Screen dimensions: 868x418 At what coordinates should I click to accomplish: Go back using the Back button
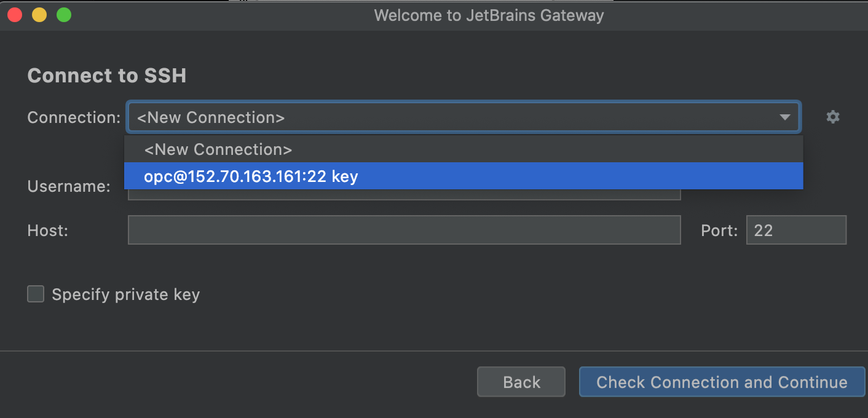click(x=521, y=382)
